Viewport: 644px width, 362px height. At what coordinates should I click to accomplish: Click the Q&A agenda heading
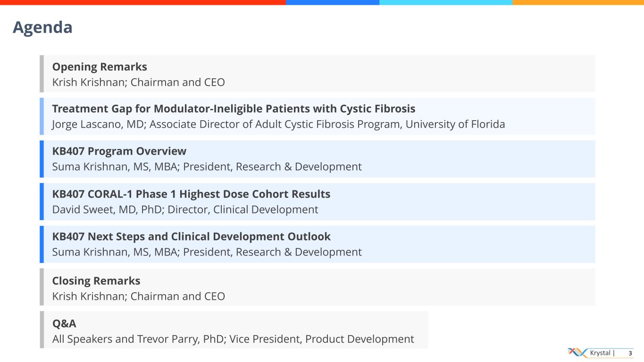pyautogui.click(x=64, y=324)
